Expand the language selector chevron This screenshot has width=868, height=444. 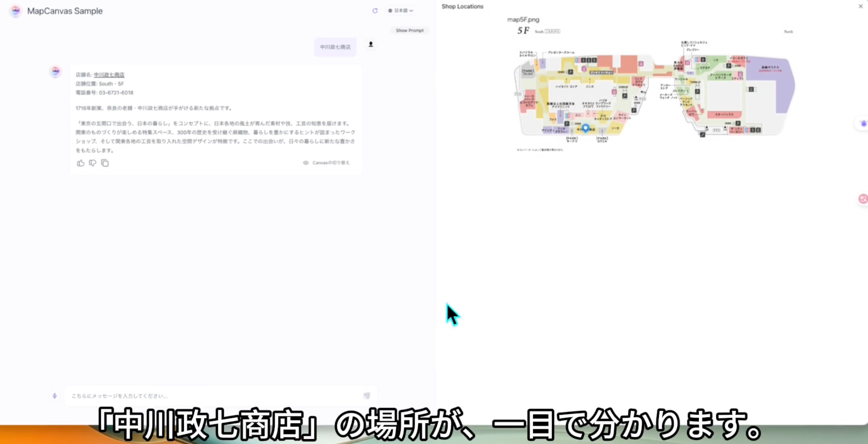411,11
